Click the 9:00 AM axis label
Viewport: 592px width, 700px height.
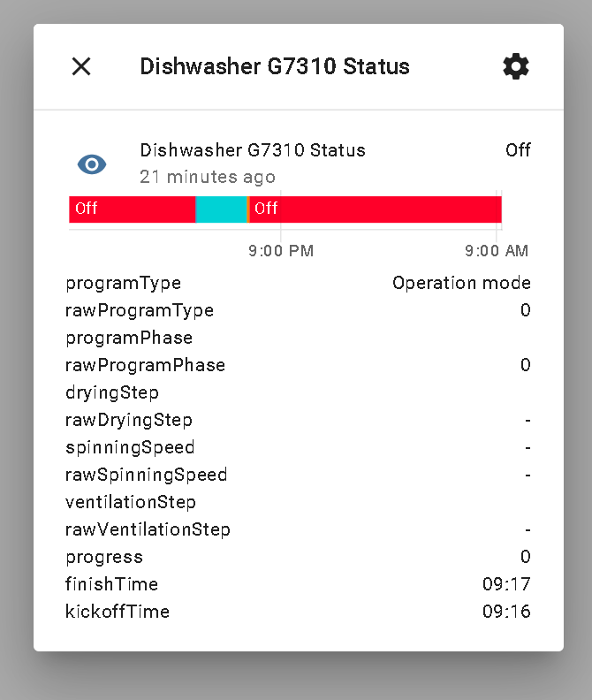click(497, 251)
